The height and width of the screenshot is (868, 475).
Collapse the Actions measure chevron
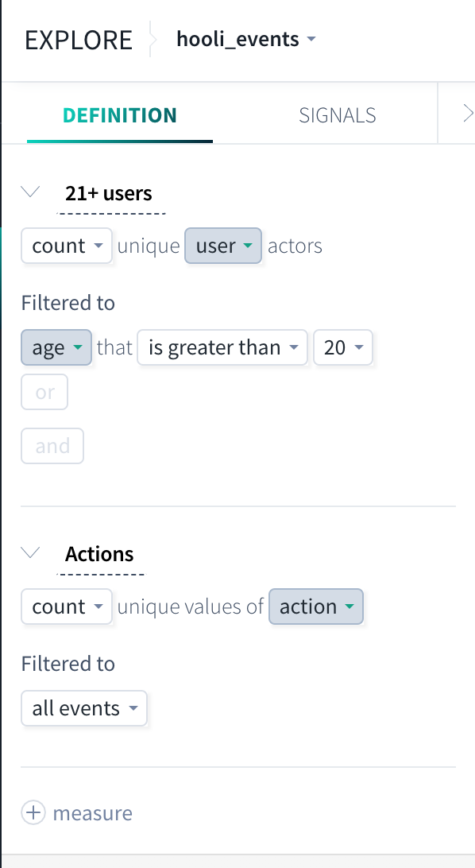click(30, 552)
